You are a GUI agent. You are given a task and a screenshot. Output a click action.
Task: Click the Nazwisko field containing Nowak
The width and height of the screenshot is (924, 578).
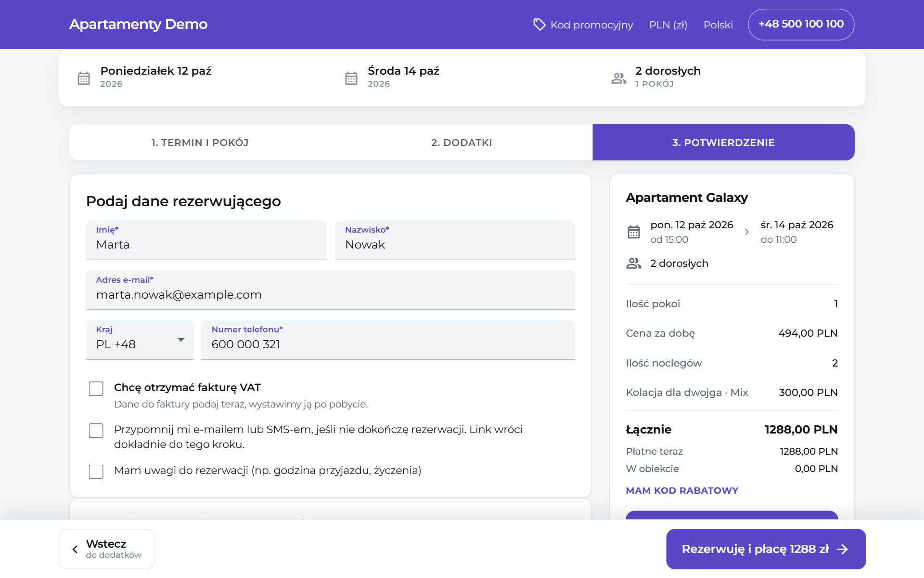tap(455, 240)
